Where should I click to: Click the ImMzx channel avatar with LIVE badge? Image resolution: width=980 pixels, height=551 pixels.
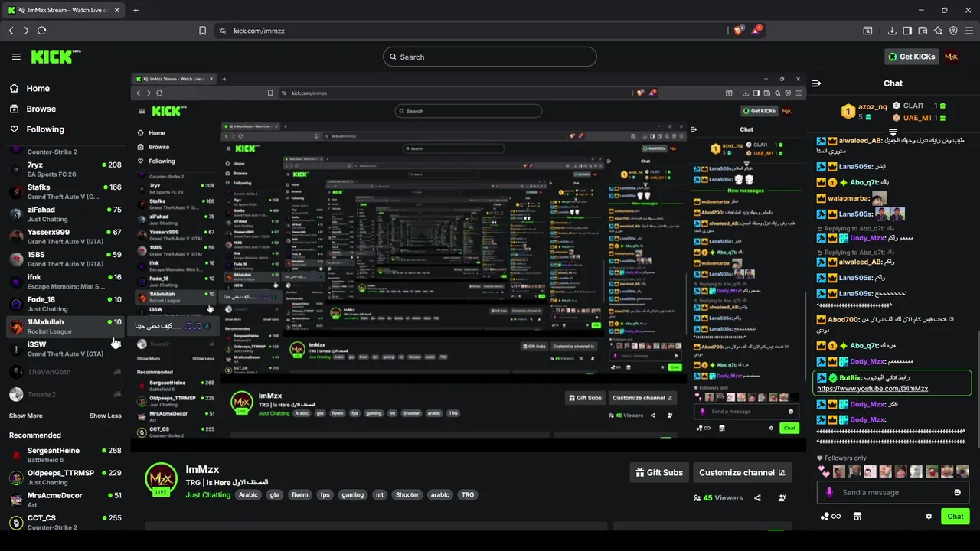pyautogui.click(x=162, y=481)
